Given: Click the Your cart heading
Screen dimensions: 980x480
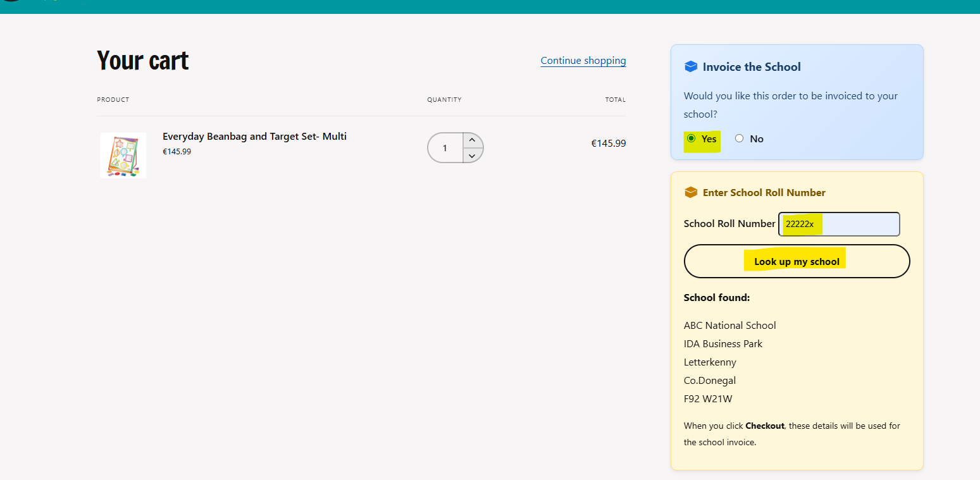Looking at the screenshot, I should [x=143, y=61].
